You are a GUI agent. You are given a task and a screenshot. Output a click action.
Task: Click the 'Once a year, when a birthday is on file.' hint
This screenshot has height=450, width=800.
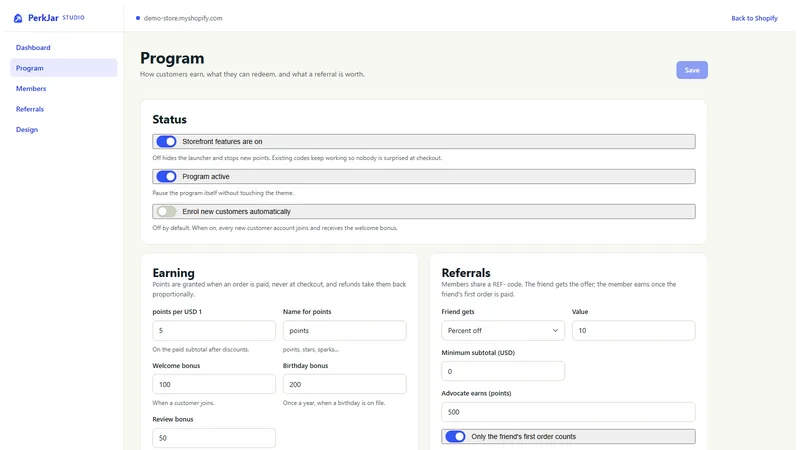pos(334,403)
